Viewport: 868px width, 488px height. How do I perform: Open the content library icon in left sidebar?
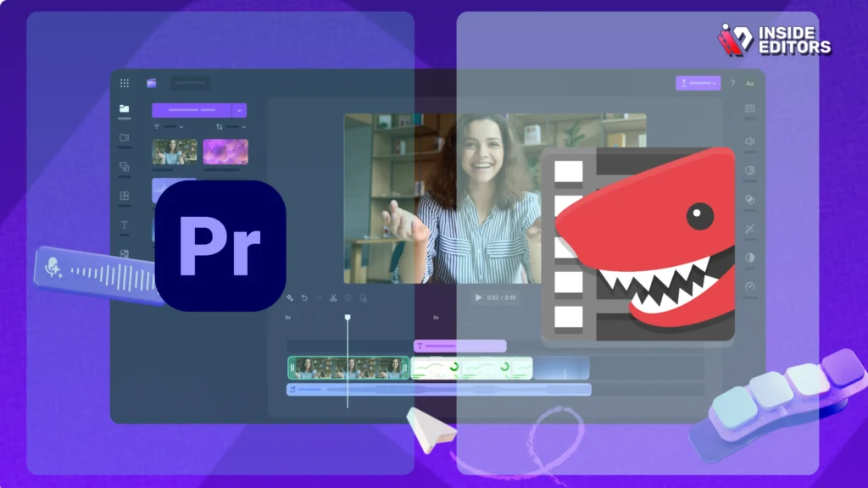click(x=125, y=167)
